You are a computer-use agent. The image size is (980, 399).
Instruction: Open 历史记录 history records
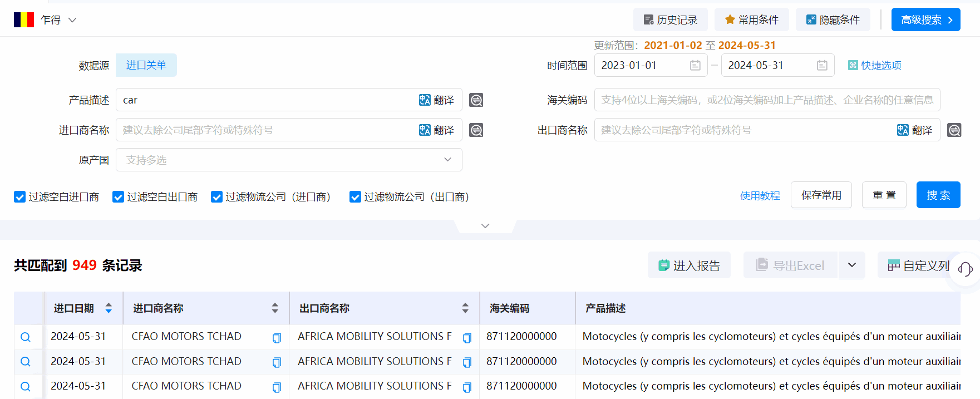coord(670,20)
